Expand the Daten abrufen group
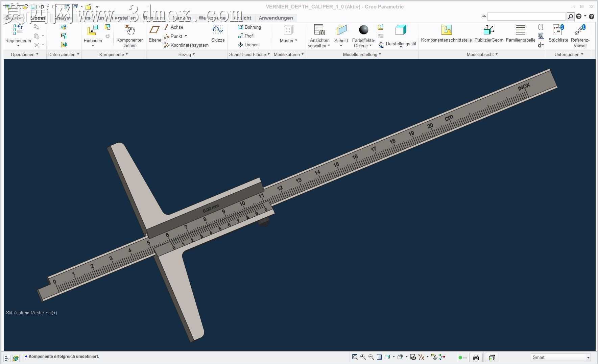Viewport: 598px width, 364px height. tap(64, 54)
